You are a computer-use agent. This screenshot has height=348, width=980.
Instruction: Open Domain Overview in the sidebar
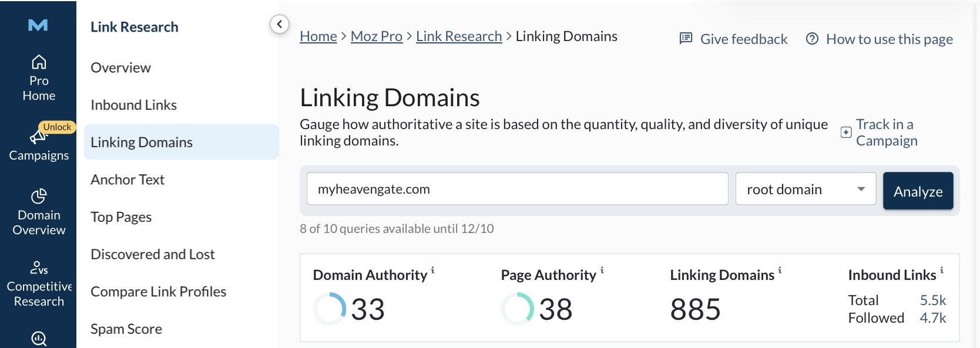coord(39,212)
